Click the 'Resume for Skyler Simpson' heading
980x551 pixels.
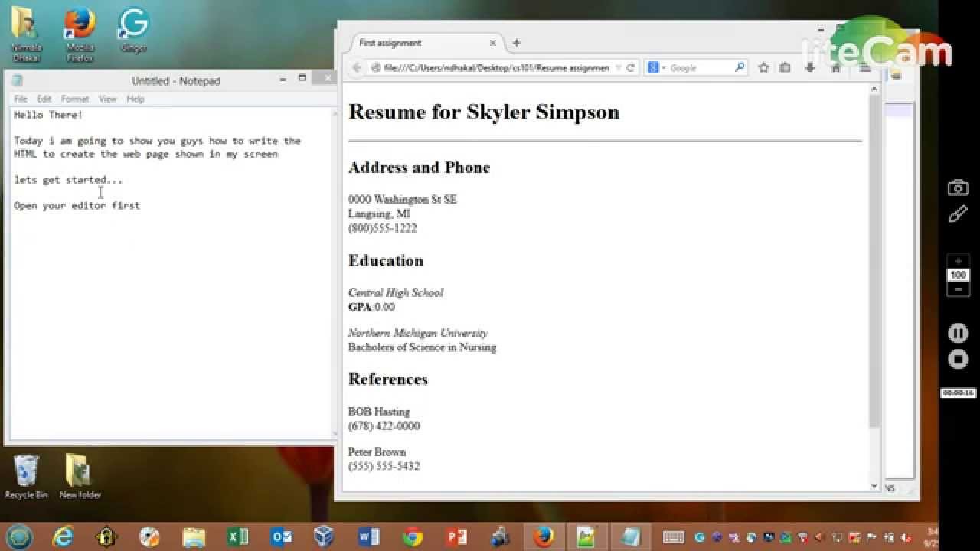click(x=484, y=112)
